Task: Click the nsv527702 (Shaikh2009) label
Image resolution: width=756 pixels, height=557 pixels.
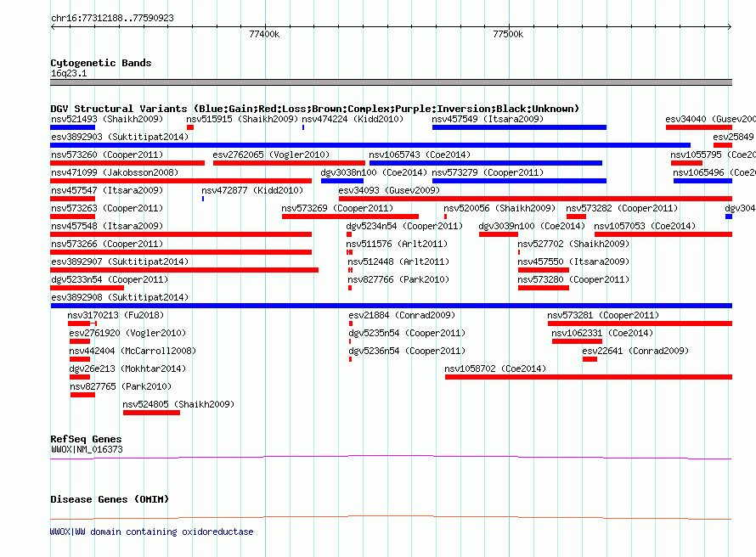Action: (573, 244)
